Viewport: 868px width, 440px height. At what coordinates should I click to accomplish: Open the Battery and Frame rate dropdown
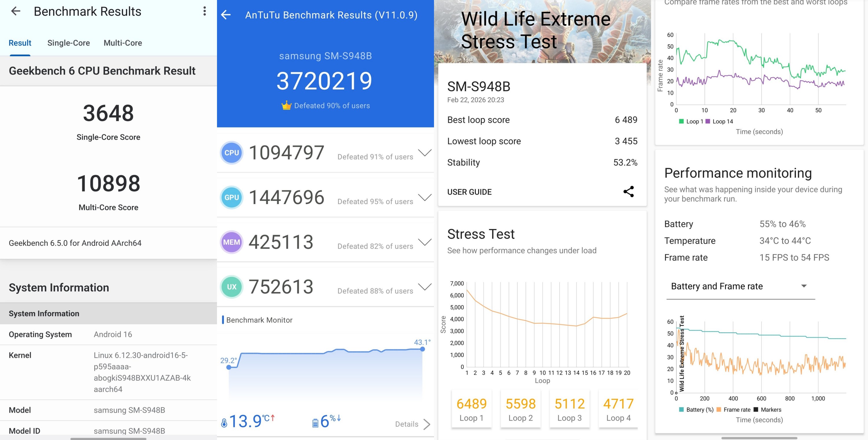point(740,286)
